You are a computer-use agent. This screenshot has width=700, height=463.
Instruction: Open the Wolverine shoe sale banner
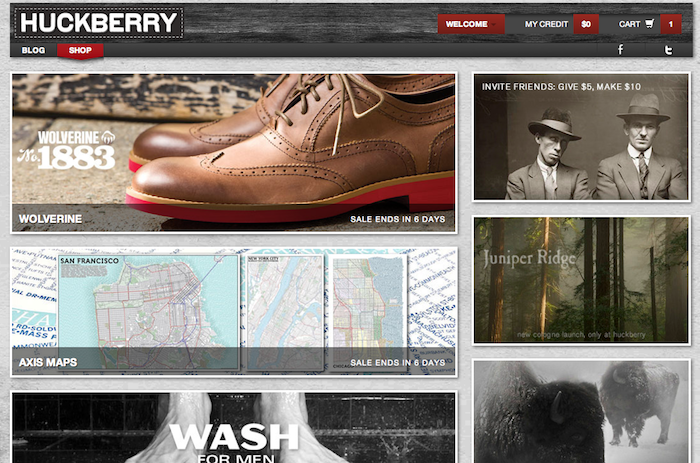pyautogui.click(x=233, y=153)
